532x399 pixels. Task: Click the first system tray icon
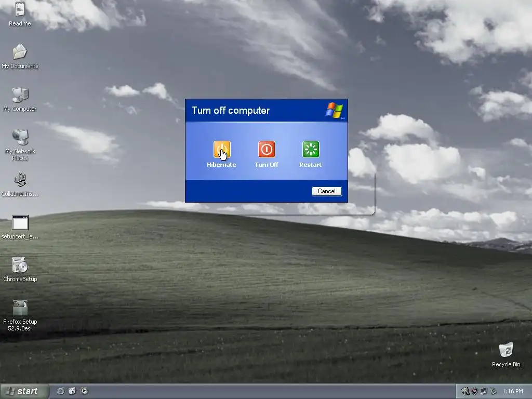tap(465, 392)
